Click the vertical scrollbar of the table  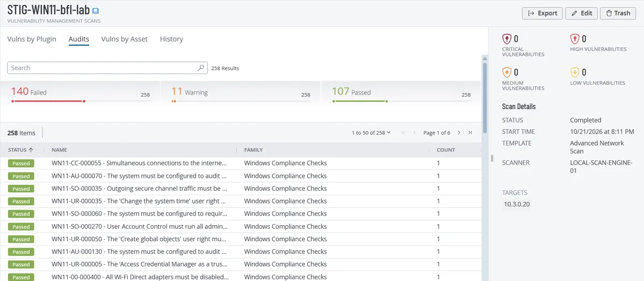pyautogui.click(x=485, y=97)
